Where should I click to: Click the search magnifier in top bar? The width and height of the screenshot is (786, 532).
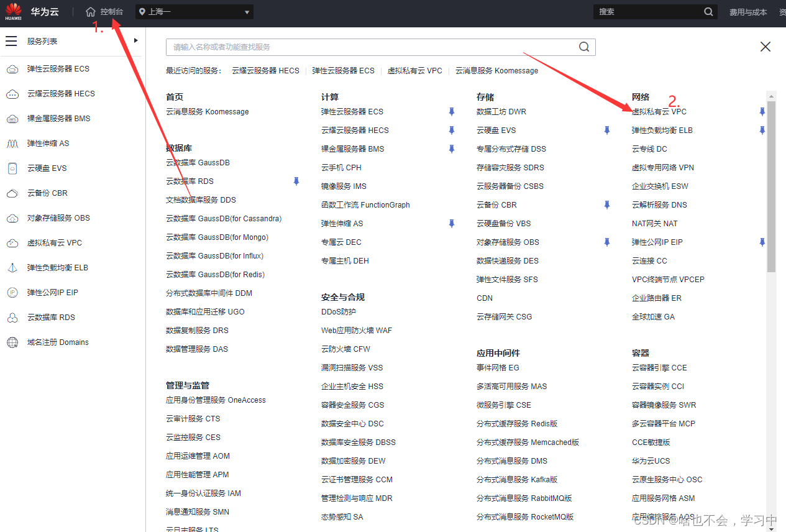pos(708,12)
